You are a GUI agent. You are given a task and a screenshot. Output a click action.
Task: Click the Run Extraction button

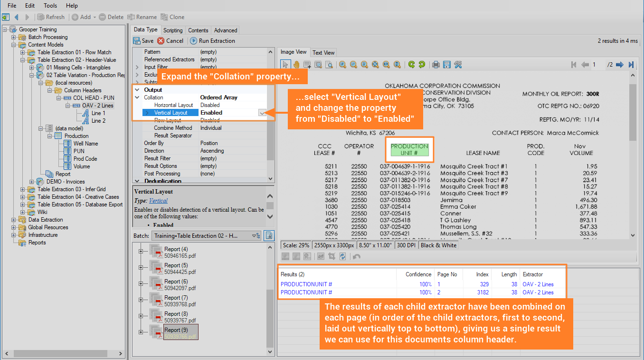pyautogui.click(x=212, y=41)
